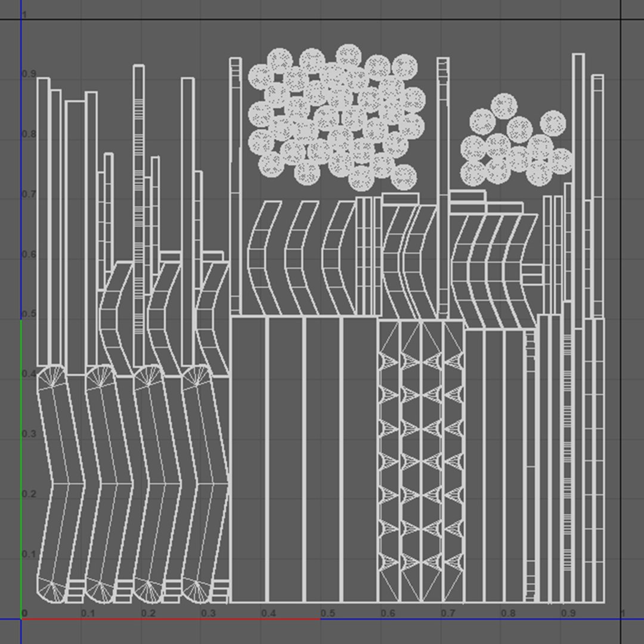Screen dimensions: 644x644
Task: Click the 0.2 label on vertical axis
Action: (29, 494)
